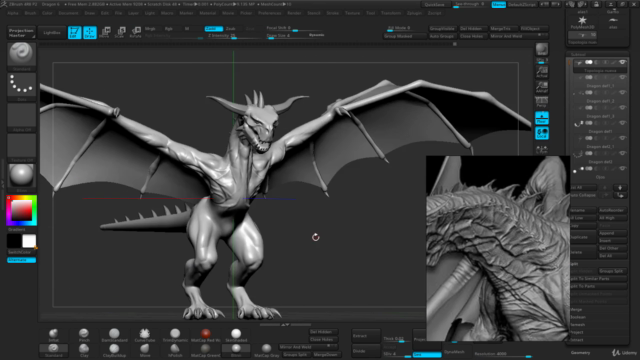
Task: Select the Rotate transform tool
Action: (135, 32)
